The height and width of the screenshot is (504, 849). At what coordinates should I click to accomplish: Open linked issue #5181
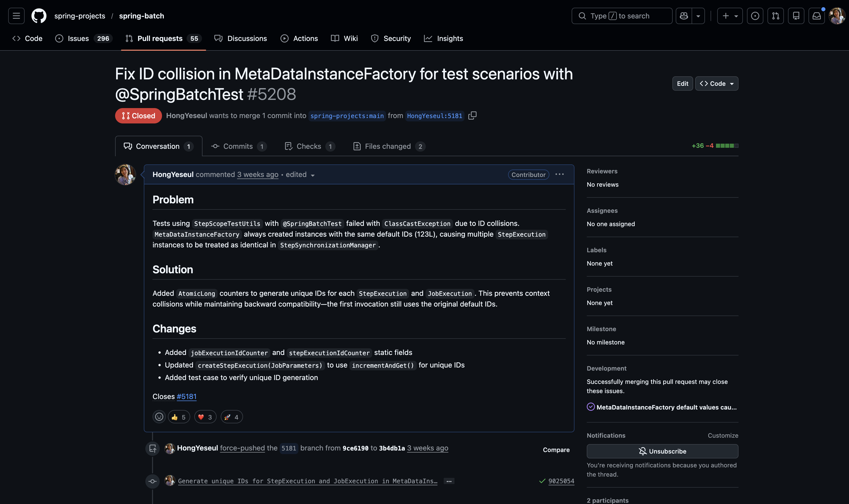(186, 396)
